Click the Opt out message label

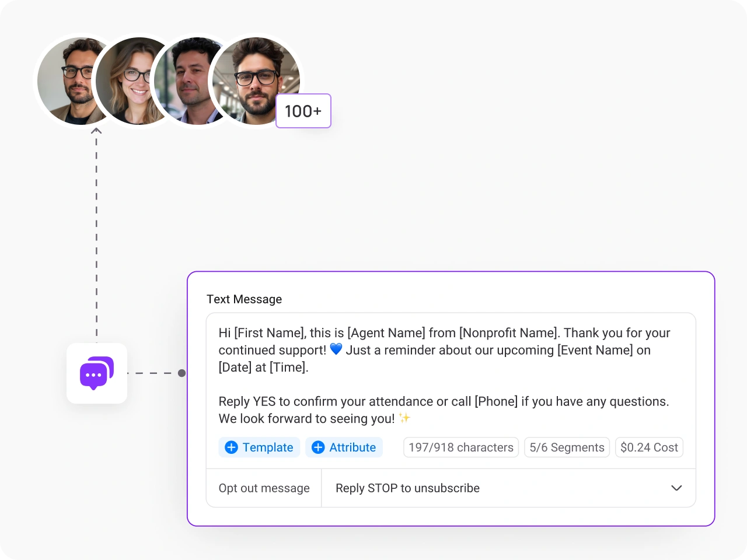click(264, 488)
